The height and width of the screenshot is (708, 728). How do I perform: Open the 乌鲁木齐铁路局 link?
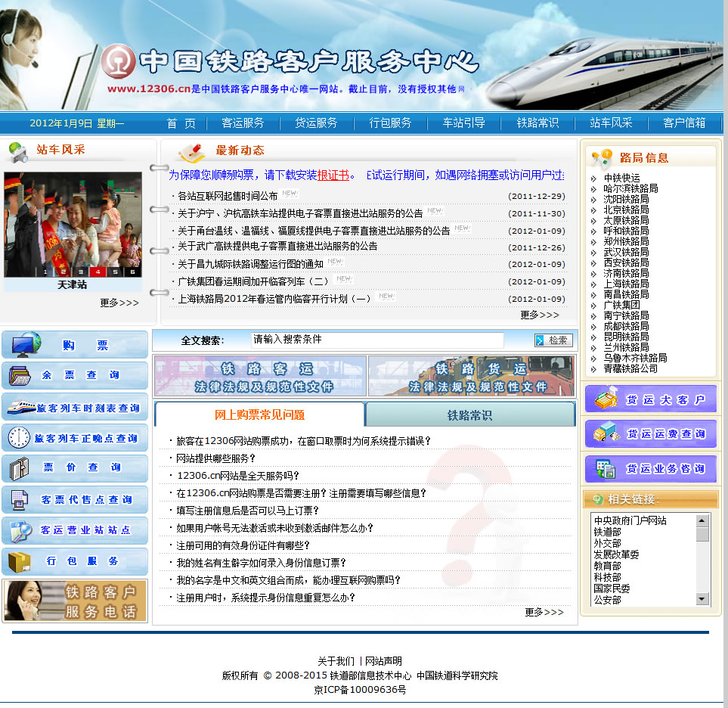[635, 359]
